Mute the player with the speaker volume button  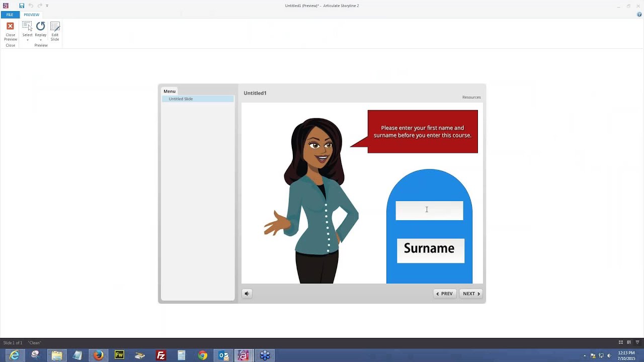tap(247, 294)
